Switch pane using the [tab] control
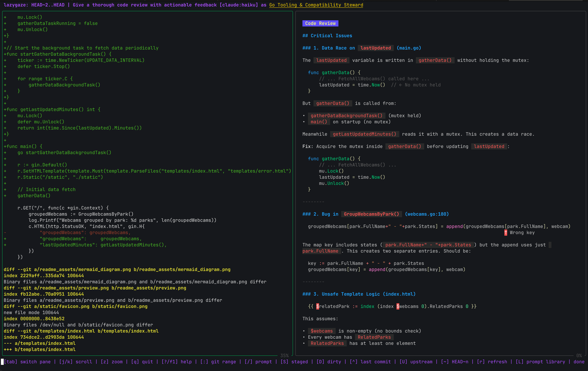The image size is (588, 371). click(x=10, y=362)
